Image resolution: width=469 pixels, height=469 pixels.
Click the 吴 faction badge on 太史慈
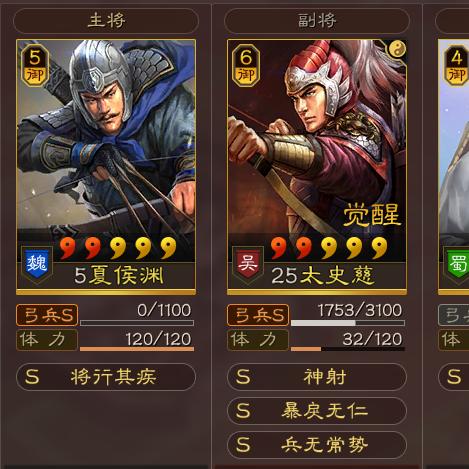tap(248, 265)
